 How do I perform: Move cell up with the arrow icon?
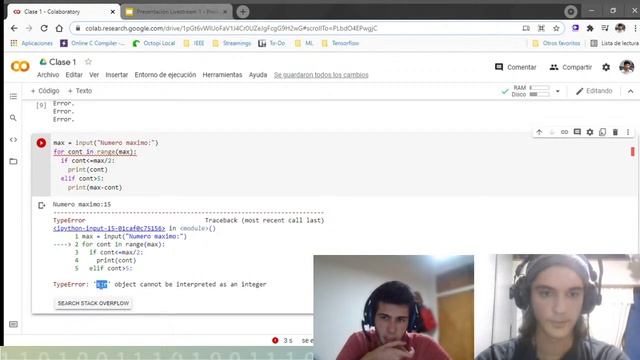pos(539,132)
